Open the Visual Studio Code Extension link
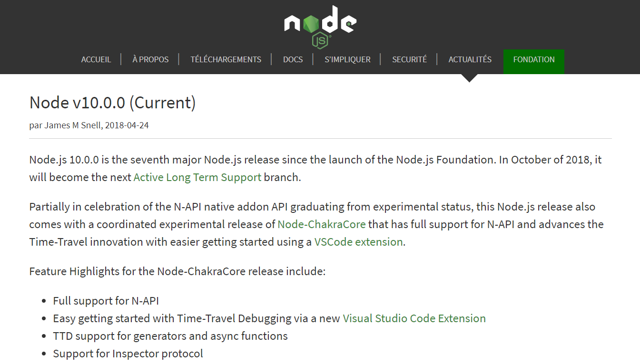640x364 pixels. click(414, 318)
